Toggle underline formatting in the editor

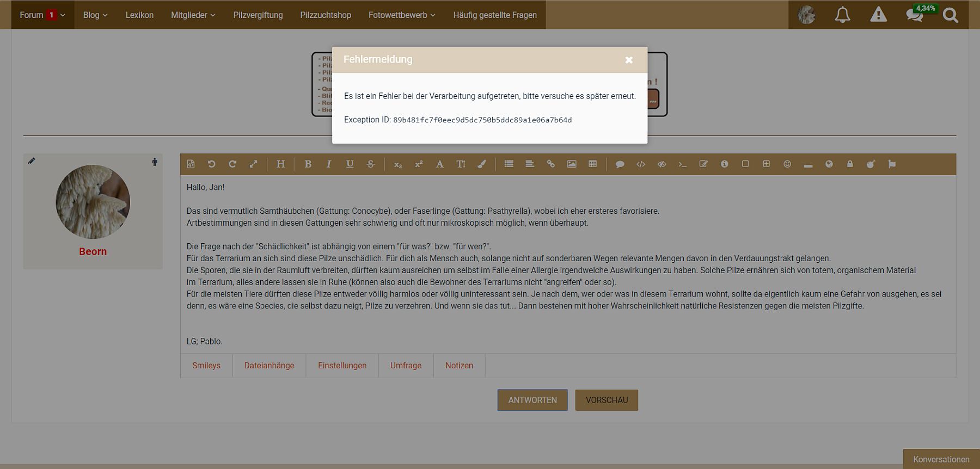point(350,164)
